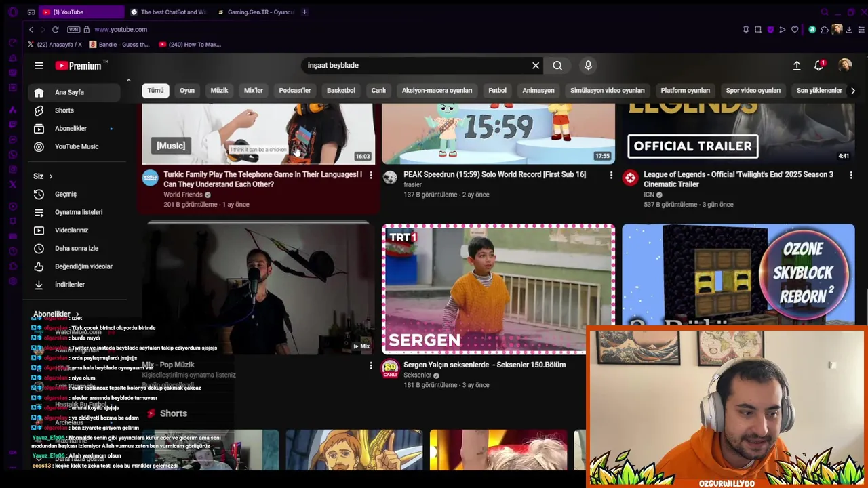Open 'Anasayfa / X' bookmark
This screenshot has height=488, width=868.
[55, 45]
